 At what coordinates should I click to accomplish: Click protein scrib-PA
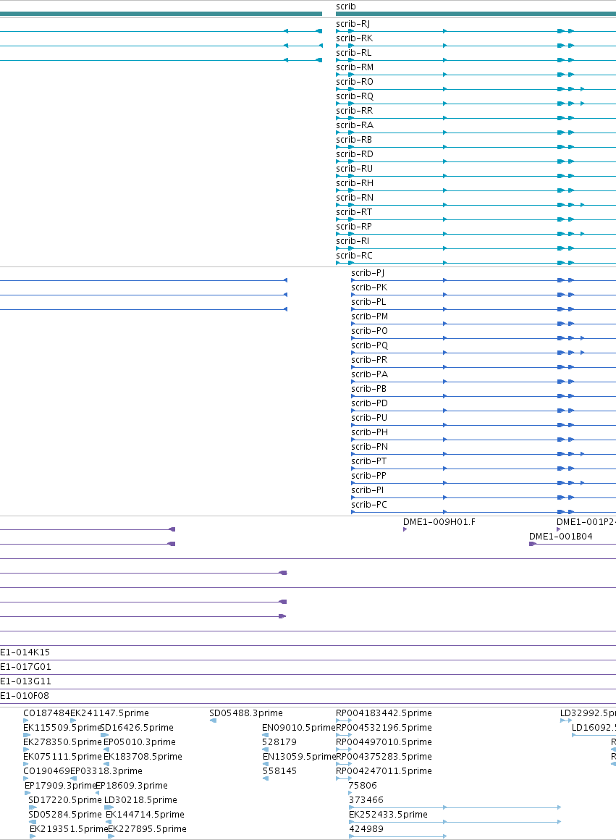[370, 374]
